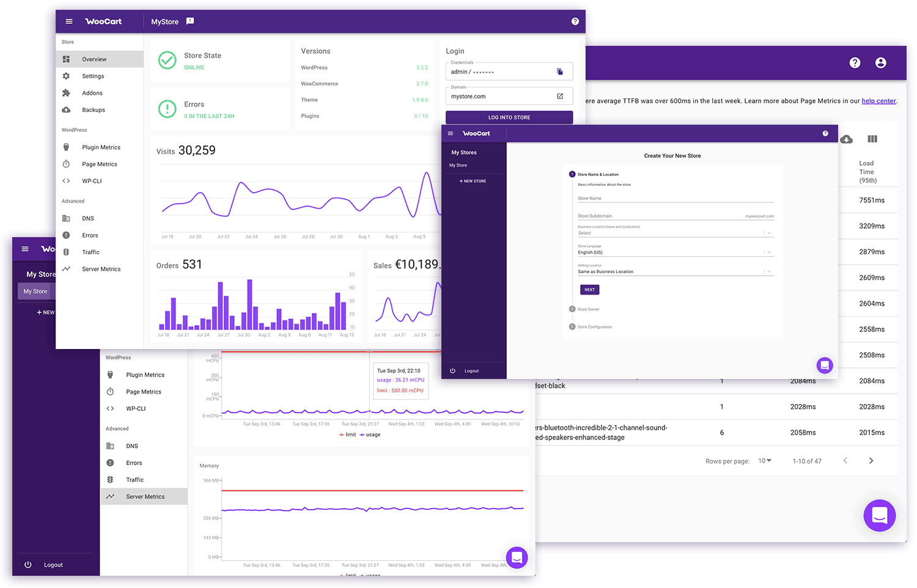
Task: Click Errors icon in overview window sidebar
Action: (x=66, y=235)
